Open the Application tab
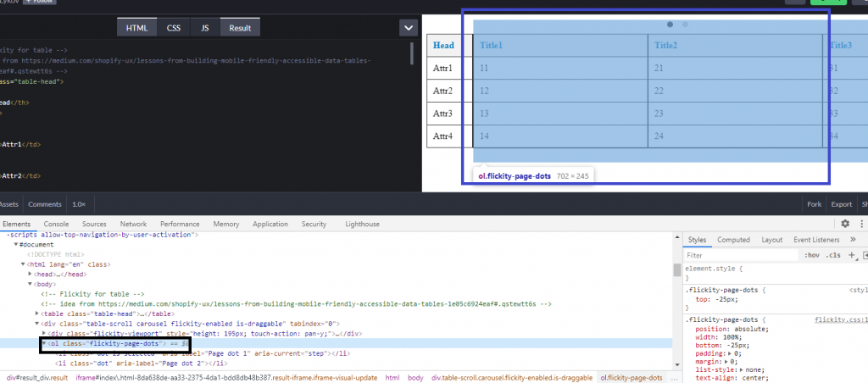Screen dimensions: 868x383 (x=270, y=225)
